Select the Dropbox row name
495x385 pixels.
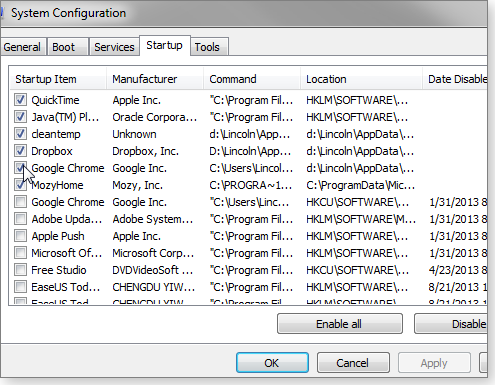[52, 151]
